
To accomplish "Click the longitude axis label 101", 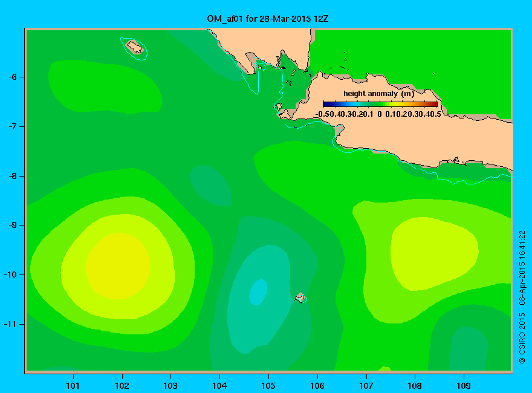I will pos(73,386).
